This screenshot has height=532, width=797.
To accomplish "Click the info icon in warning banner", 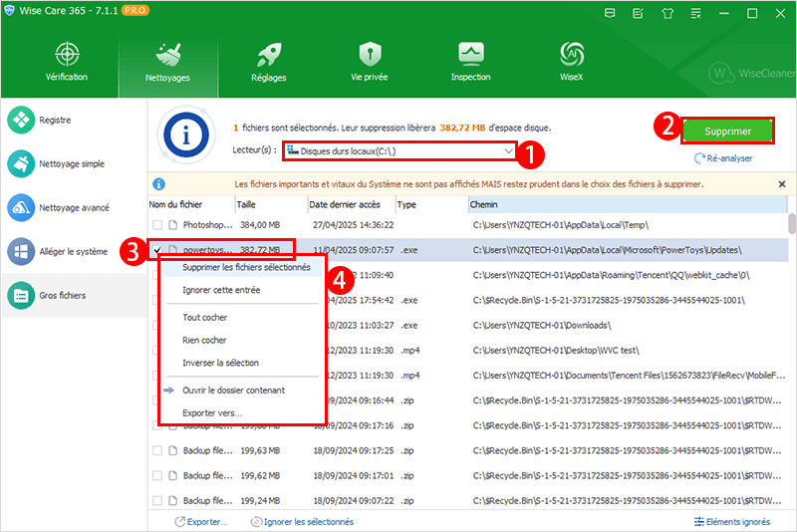I will point(159,184).
